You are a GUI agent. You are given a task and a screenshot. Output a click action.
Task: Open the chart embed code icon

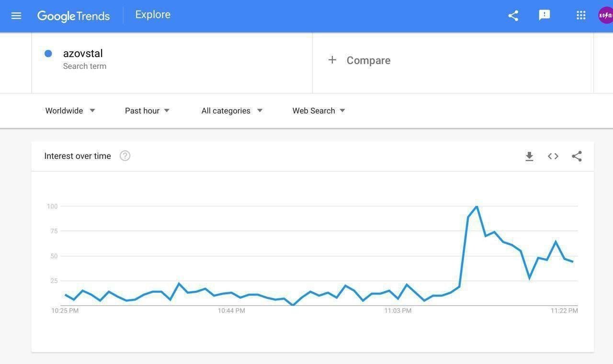[x=553, y=156]
